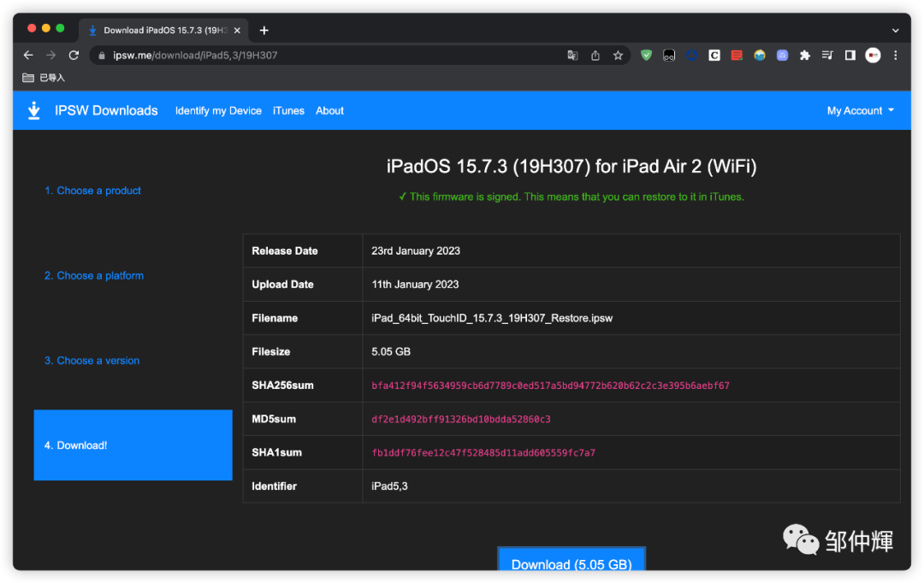Click the lock icon in address bar
924x583 pixels.
(102, 56)
